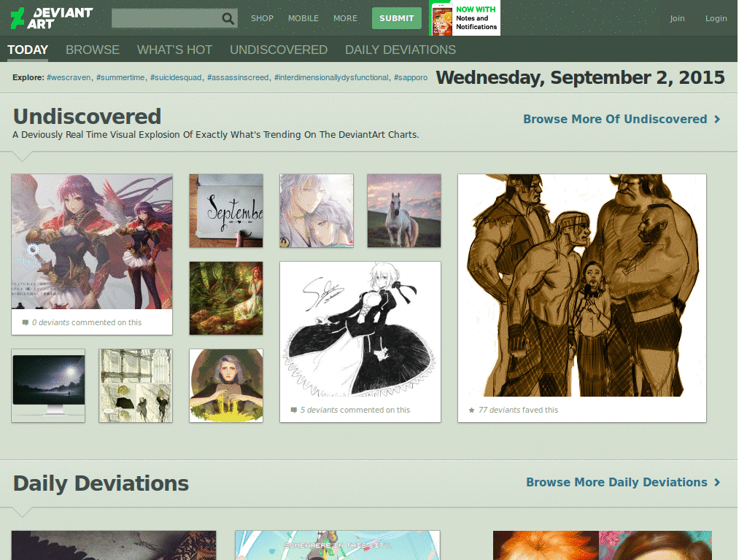Explore the #sapporo tag
747x560 pixels.
(410, 77)
